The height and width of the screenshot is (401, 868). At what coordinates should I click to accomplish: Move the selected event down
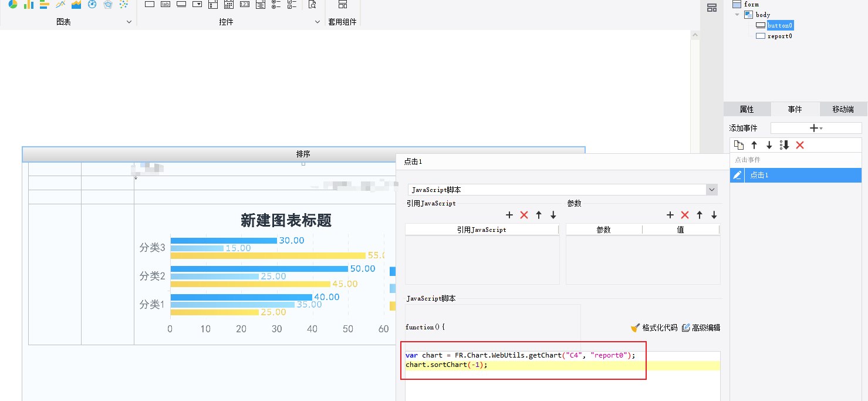coord(769,145)
